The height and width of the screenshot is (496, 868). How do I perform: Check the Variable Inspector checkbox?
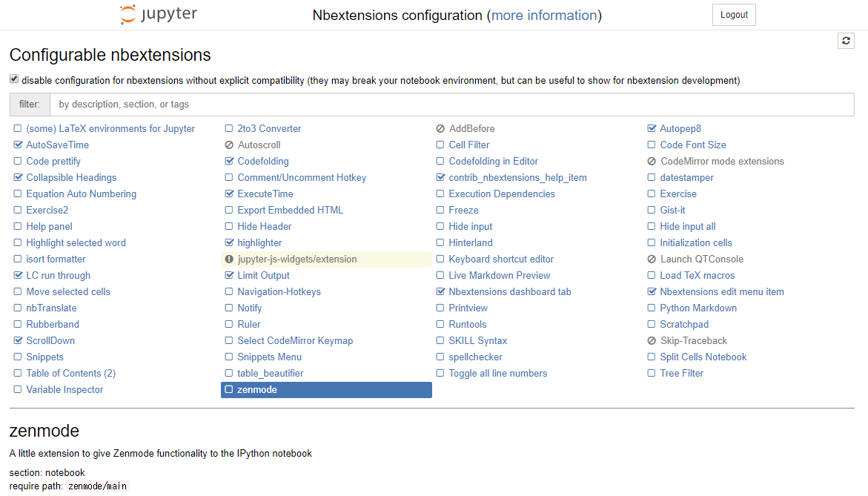(18, 390)
